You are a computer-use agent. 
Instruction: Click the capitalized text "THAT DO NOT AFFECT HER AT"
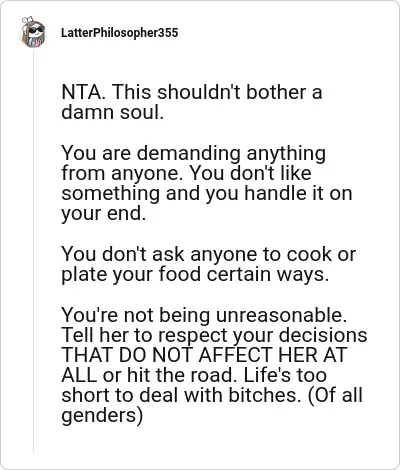[204, 355]
